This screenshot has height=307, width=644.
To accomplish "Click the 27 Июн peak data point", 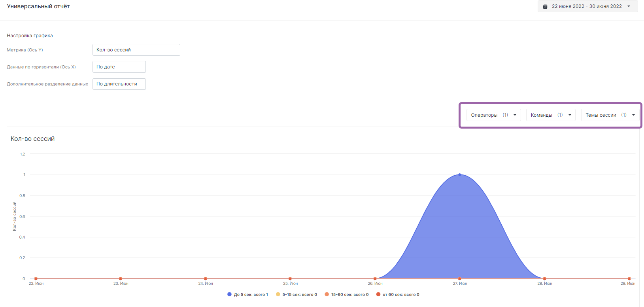I will click(459, 174).
